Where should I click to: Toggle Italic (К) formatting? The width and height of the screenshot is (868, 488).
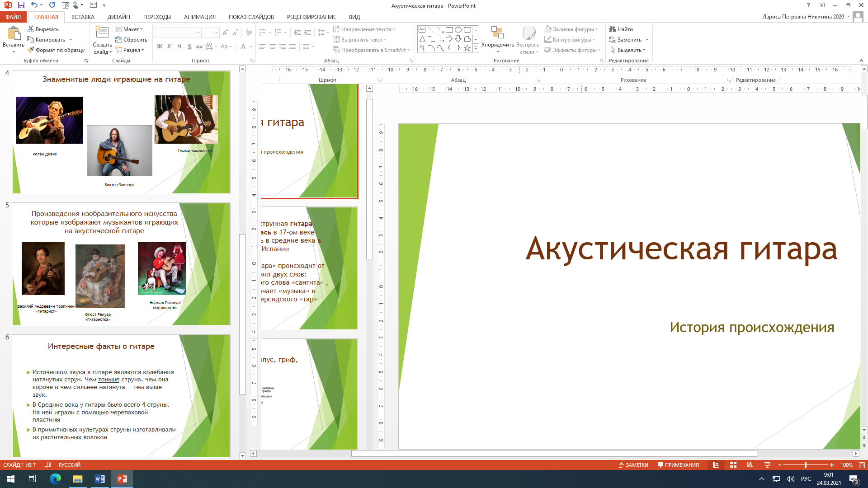click(169, 47)
